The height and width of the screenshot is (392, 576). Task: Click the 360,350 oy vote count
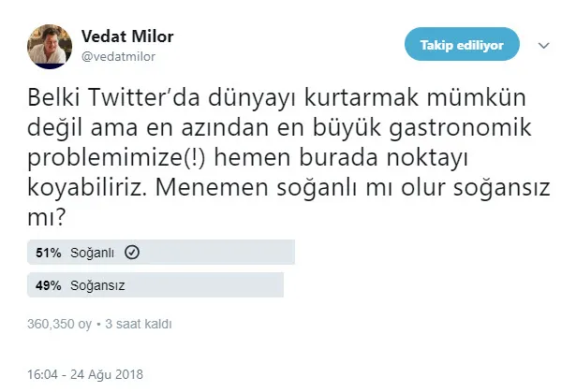60,324
